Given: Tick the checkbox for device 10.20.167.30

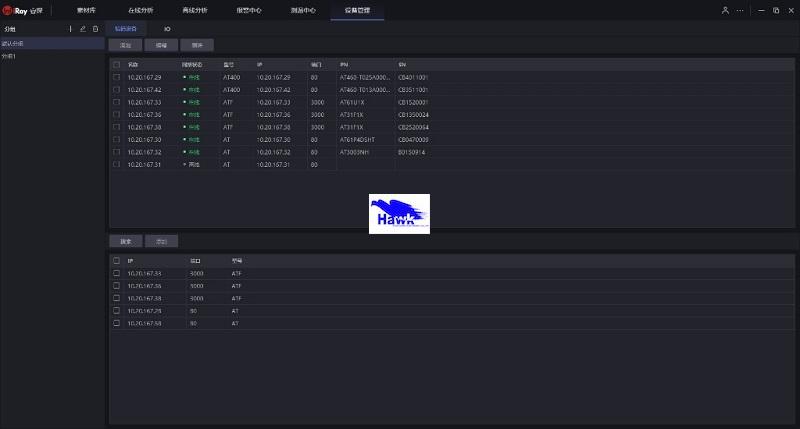Looking at the screenshot, I should pyautogui.click(x=117, y=139).
